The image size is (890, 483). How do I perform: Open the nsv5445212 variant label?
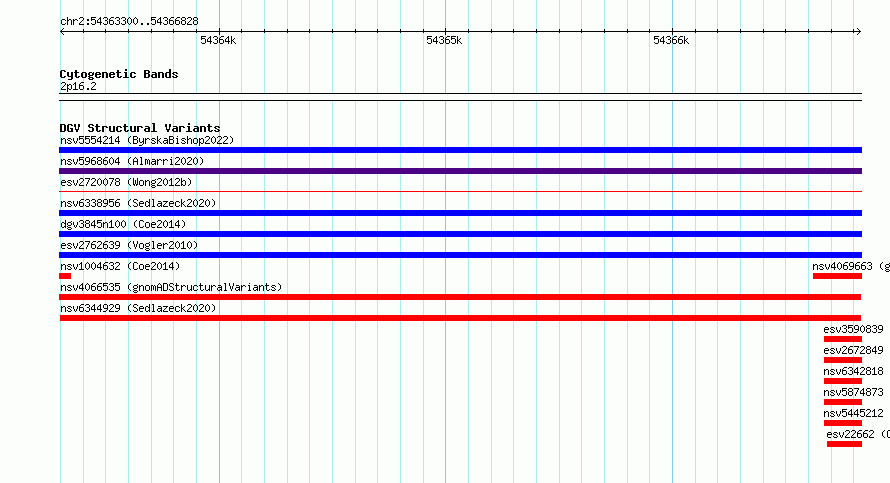[x=853, y=413]
